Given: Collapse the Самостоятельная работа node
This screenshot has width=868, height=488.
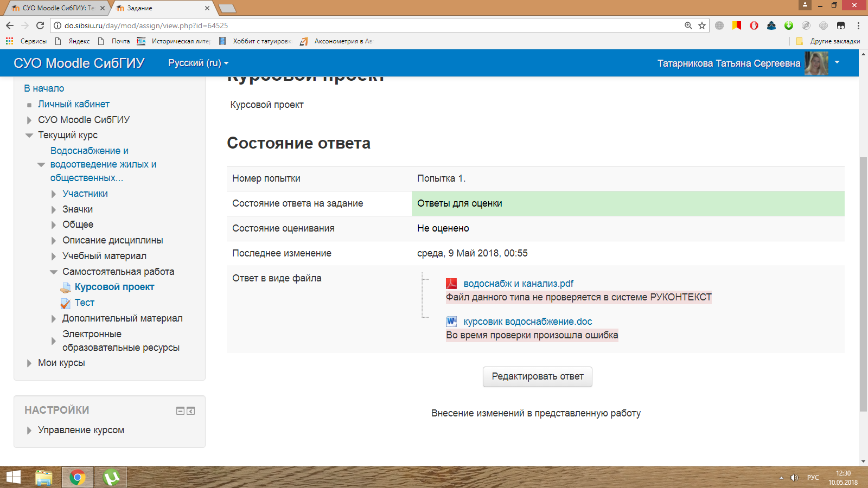Looking at the screenshot, I should [54, 272].
